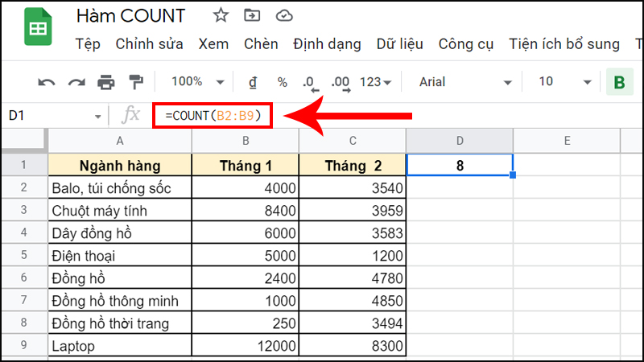The height and width of the screenshot is (362, 644).
Task: Click the redo arrow
Action: coord(76,82)
